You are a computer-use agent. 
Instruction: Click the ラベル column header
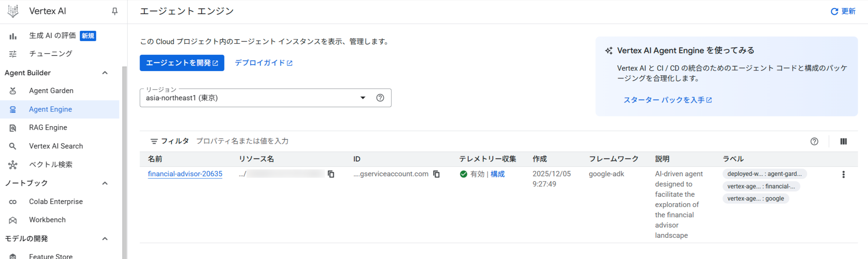tap(733, 159)
